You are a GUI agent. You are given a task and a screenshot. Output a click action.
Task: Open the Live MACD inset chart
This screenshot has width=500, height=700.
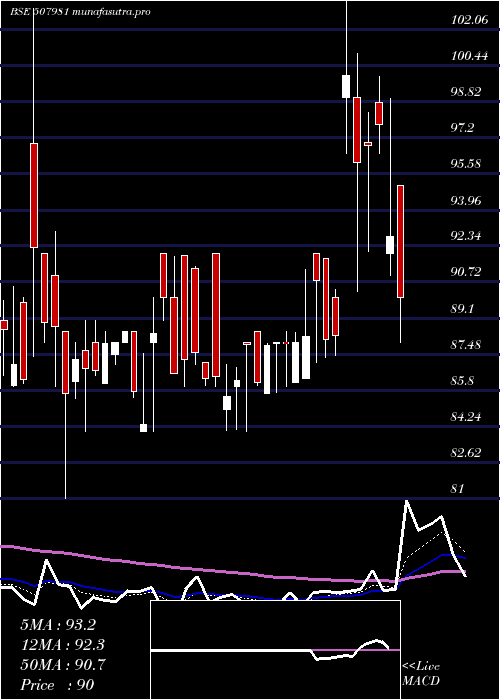point(275,650)
